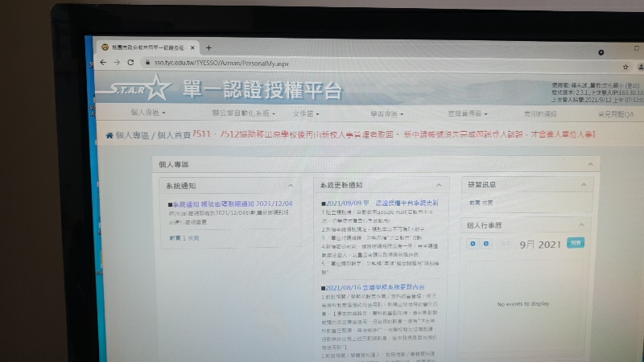Image resolution: width=644 pixels, height=362 pixels.
Task: Click the 個人專區 breadcrumb link
Action: pyautogui.click(x=132, y=135)
